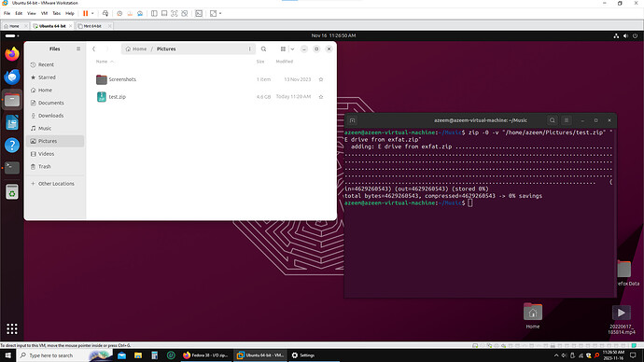This screenshot has width=644, height=362.
Task: Click the new tab icon in terminal
Action: coord(352,120)
